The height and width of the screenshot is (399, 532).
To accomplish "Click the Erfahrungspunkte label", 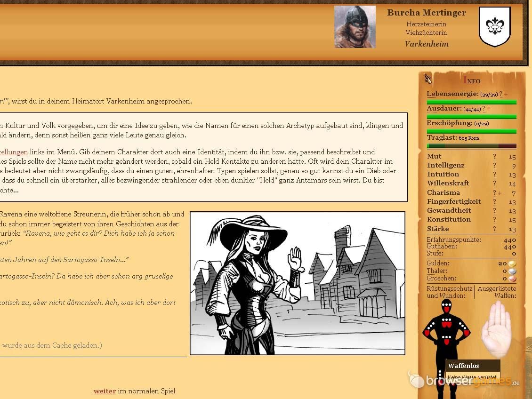I will (454, 239).
